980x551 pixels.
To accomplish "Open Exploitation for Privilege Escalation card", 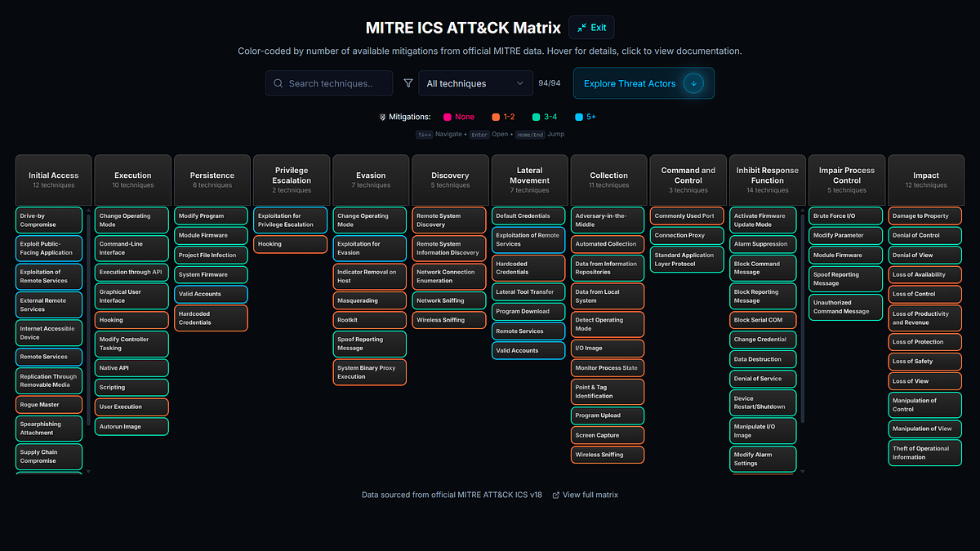I will pyautogui.click(x=291, y=220).
